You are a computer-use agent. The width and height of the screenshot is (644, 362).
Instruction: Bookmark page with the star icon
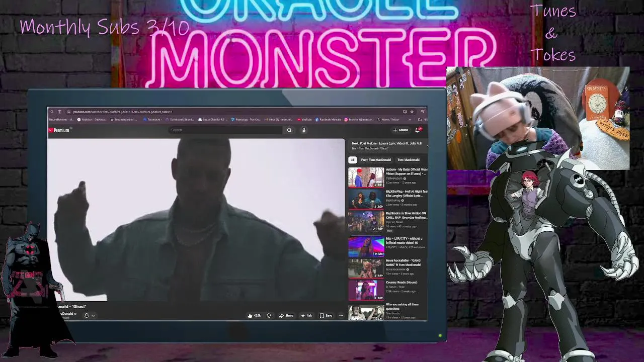(x=412, y=112)
